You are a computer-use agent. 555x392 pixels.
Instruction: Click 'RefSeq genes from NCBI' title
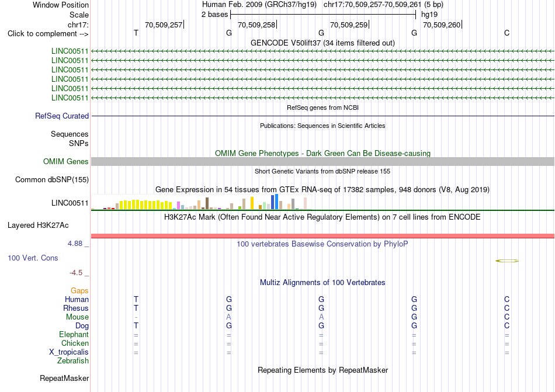click(322, 107)
